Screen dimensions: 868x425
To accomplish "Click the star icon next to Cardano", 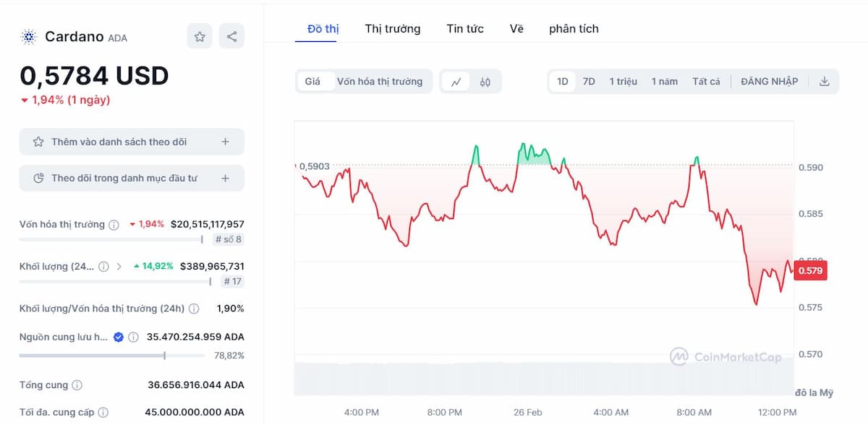I will click(199, 35).
